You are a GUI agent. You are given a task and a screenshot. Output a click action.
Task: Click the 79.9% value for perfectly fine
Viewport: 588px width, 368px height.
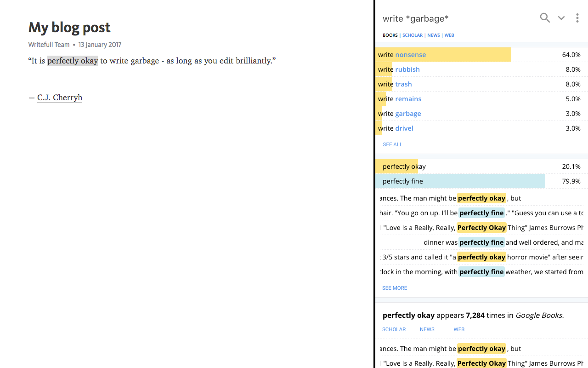coord(571,181)
